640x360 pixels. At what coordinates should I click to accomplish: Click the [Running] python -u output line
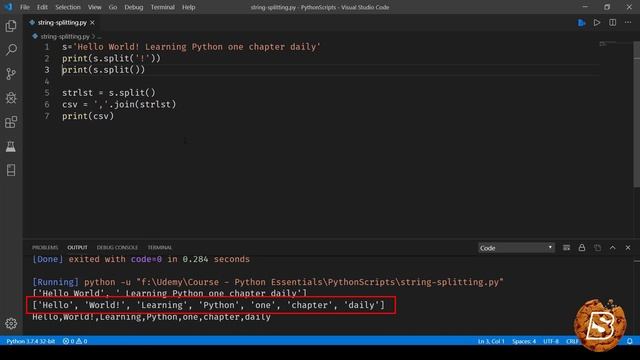[x=268, y=282]
